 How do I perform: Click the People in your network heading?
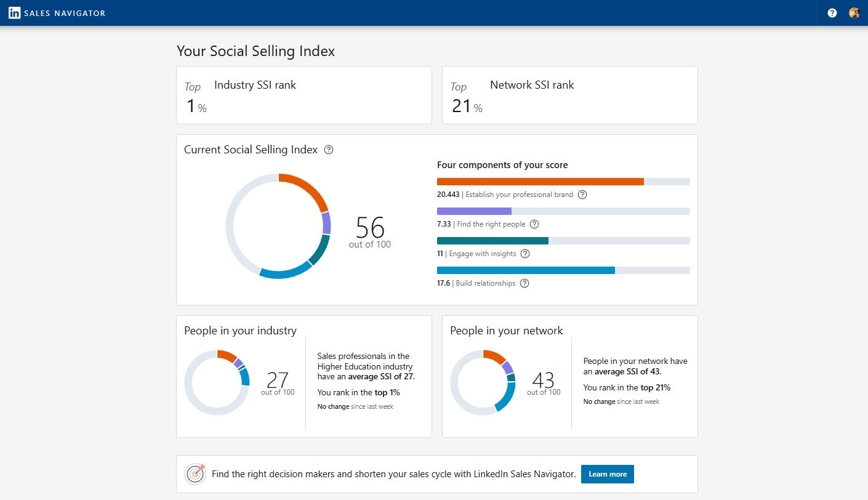coord(506,331)
